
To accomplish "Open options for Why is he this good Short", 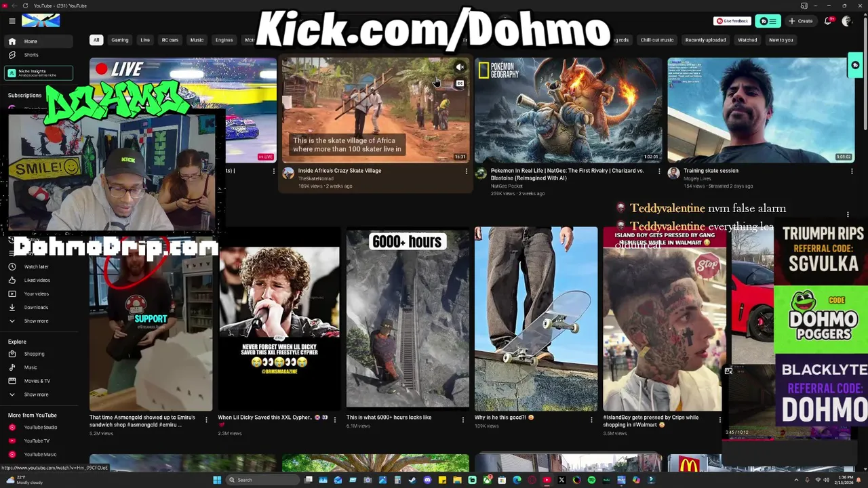I will coord(591,420).
